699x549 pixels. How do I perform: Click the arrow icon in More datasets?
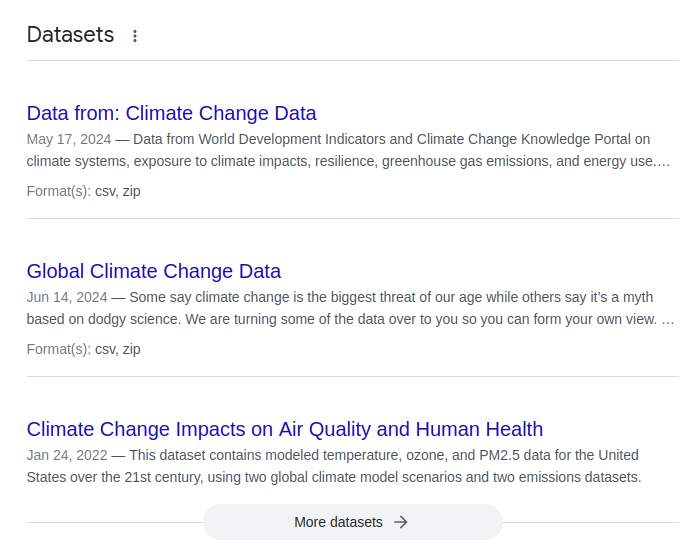401,522
